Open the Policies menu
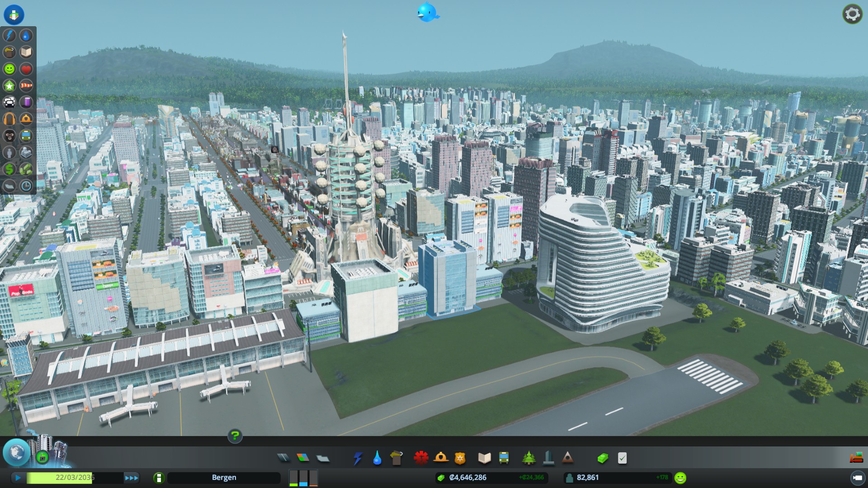 (622, 458)
